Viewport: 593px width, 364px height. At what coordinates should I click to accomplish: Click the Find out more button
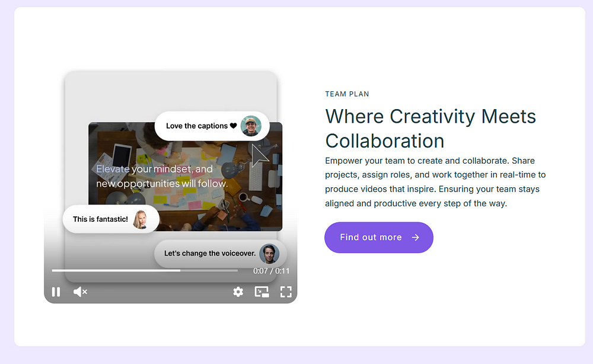point(378,237)
